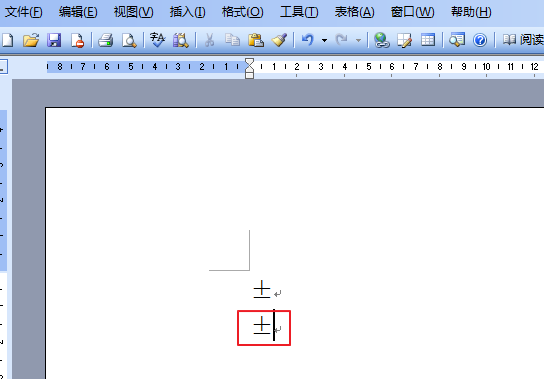Click the Redo icon
Screen dimensions: 544x379
coord(341,40)
